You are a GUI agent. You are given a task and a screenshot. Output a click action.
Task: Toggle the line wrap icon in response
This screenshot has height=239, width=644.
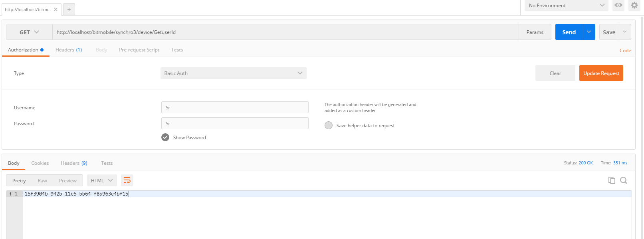tap(127, 181)
